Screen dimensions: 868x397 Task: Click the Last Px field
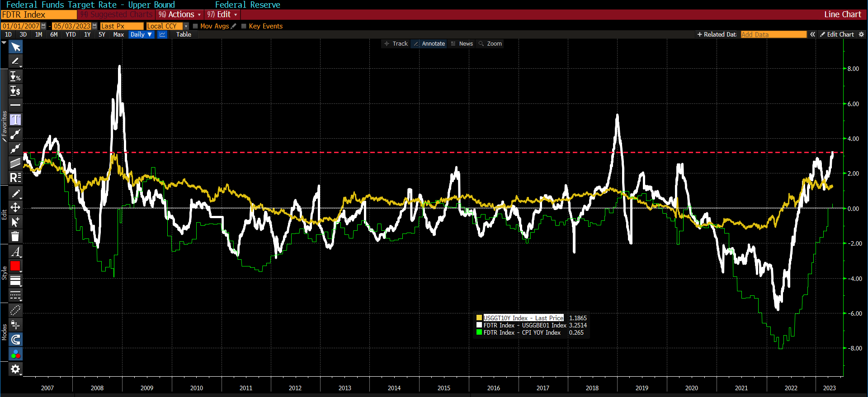pyautogui.click(x=122, y=26)
